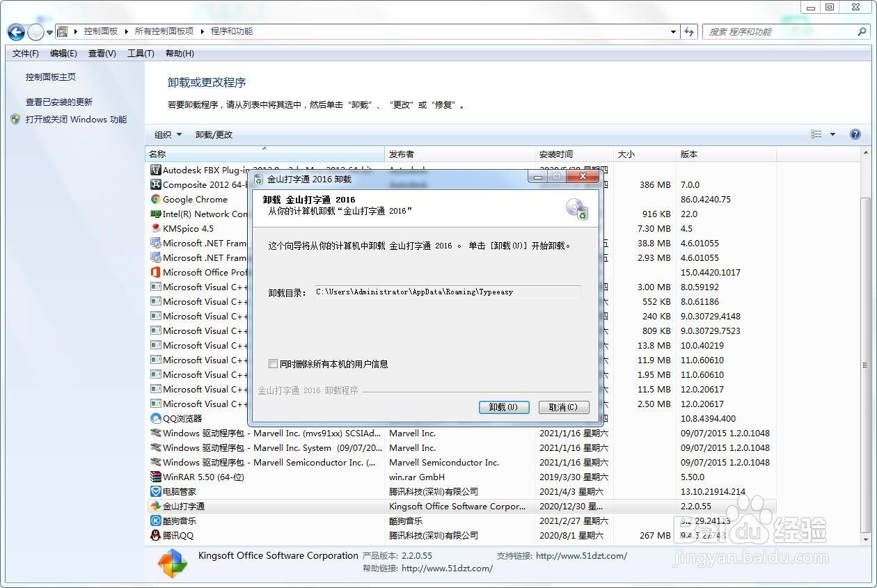Viewport: 877px width, 588px height.
Task: Click the Composite 2012 icon
Action: click(x=156, y=184)
